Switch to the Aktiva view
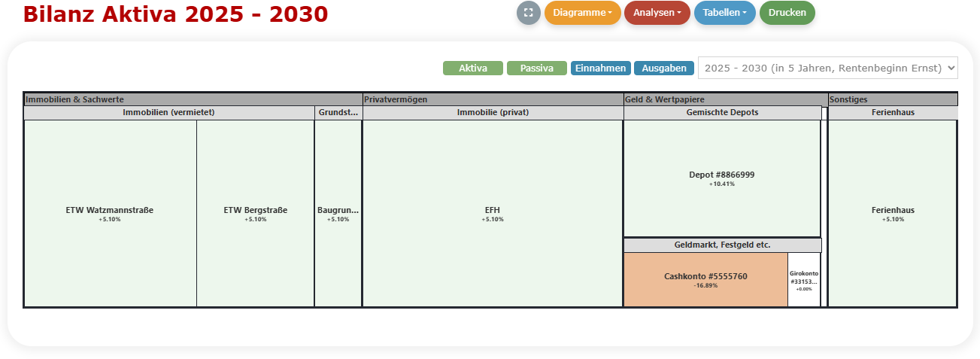Screen dimensions: 980x359 pyautogui.click(x=472, y=68)
